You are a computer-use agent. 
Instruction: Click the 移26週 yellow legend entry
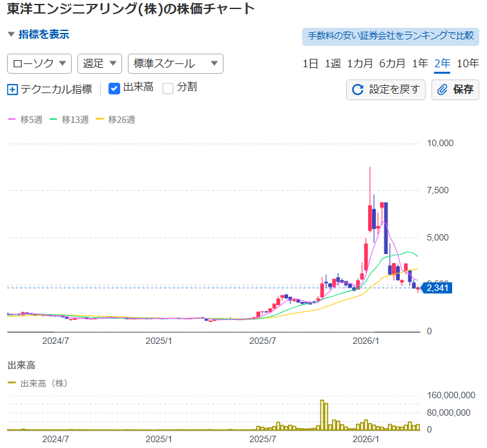click(115, 120)
